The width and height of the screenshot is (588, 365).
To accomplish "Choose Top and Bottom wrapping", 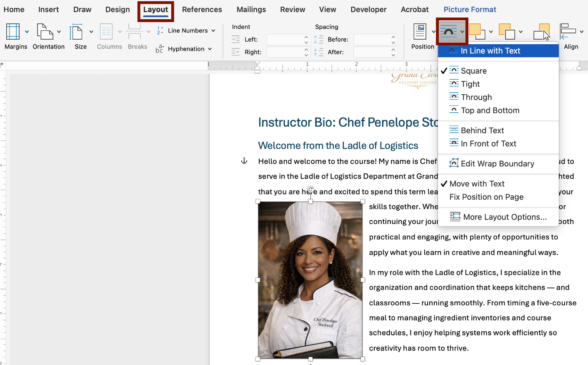I will pos(490,110).
